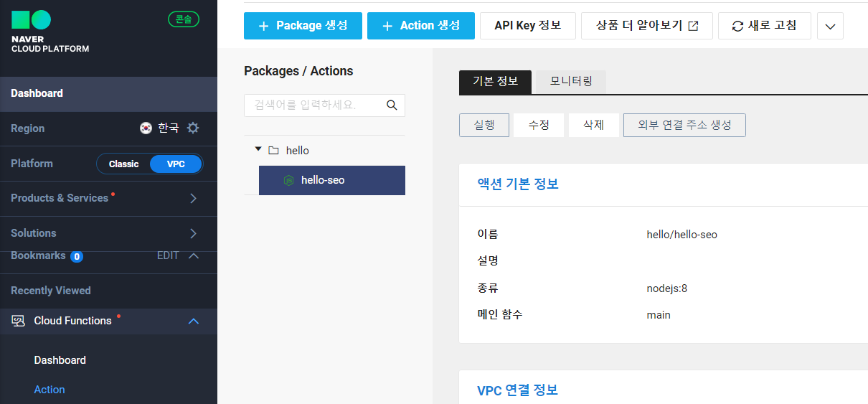
Task: Click the Cloud Functions monitor icon
Action: pyautogui.click(x=19, y=321)
